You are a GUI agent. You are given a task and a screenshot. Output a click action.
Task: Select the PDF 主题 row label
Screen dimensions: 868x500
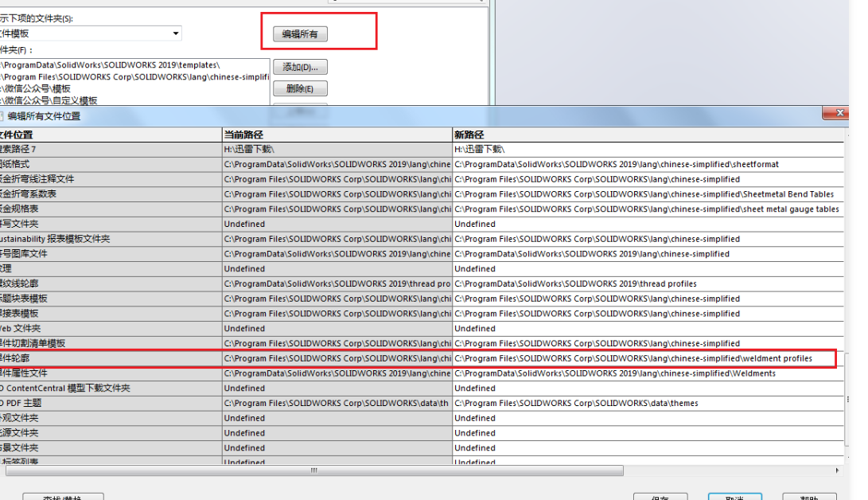click(111, 404)
